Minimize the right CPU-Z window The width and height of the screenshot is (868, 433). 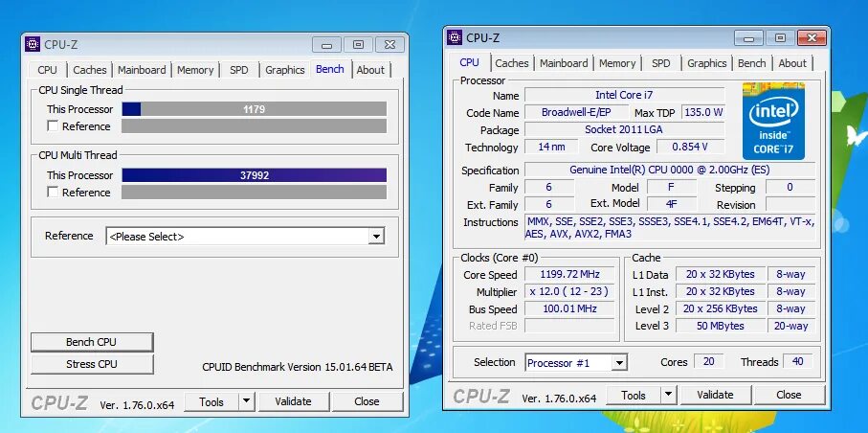(748, 38)
